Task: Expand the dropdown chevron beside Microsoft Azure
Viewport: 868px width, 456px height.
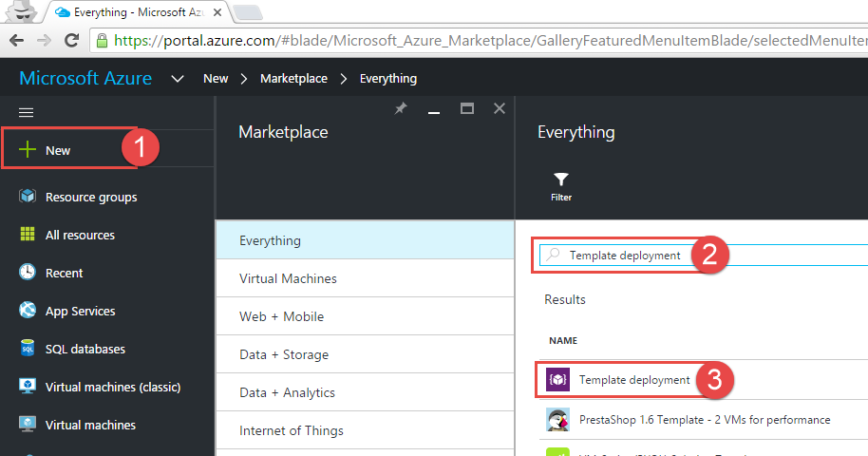Action: point(177,78)
